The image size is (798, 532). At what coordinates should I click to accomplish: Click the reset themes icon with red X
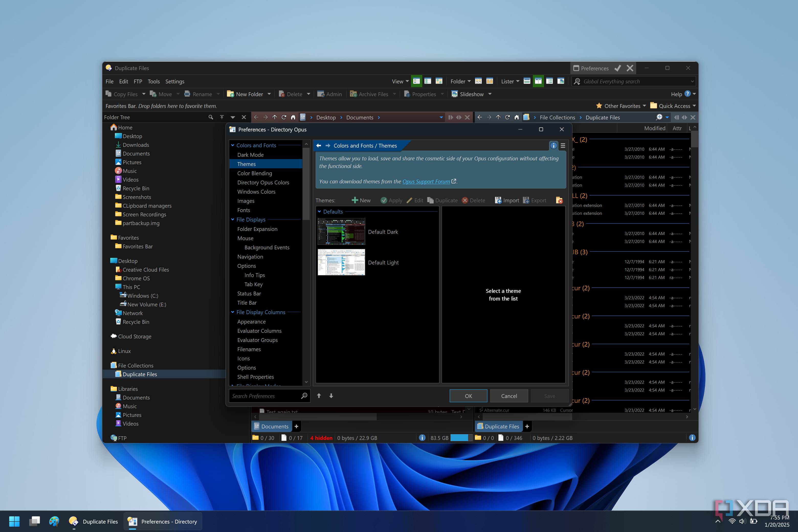coord(559,201)
